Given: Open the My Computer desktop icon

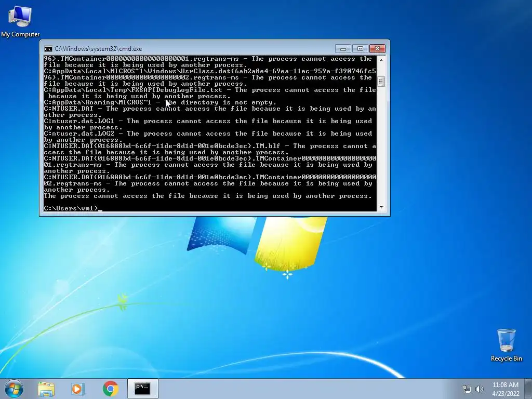Looking at the screenshot, I should 20,22.
